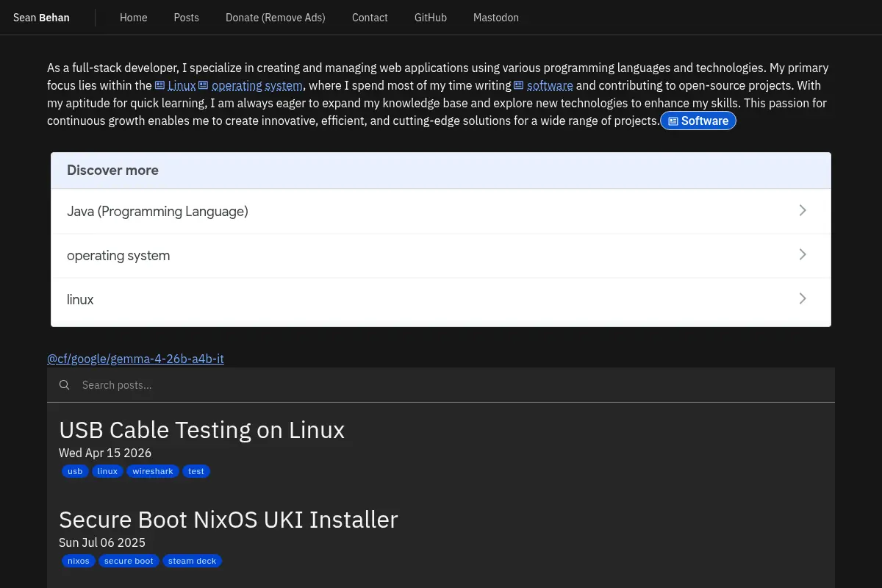Image resolution: width=882 pixels, height=588 pixels.
Task: Click the icon before the software link
Action: (x=518, y=85)
